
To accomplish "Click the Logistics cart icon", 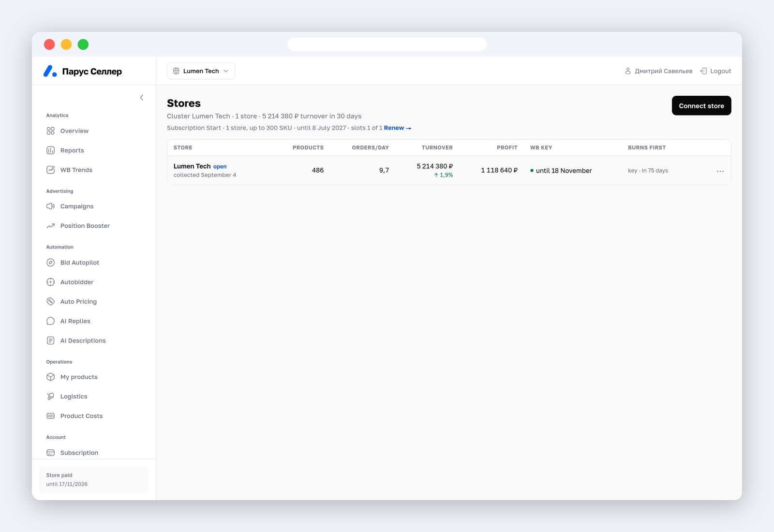I will (x=50, y=397).
